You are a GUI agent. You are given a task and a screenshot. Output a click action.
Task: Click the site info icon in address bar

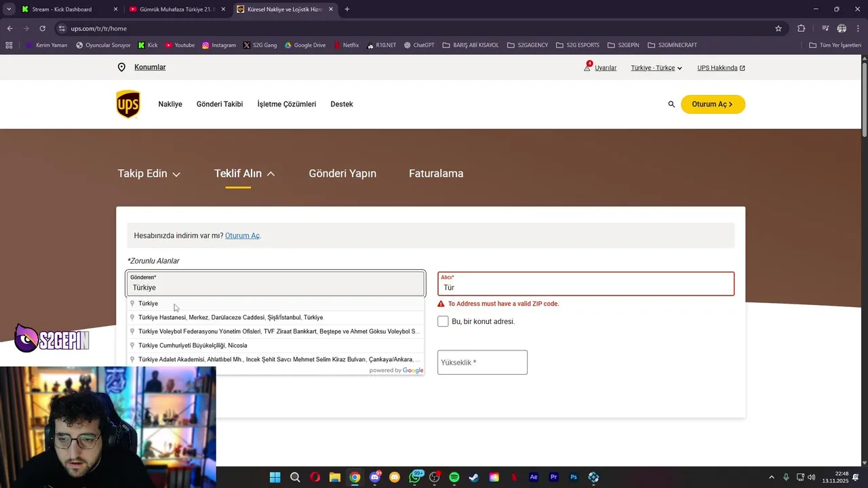(62, 28)
